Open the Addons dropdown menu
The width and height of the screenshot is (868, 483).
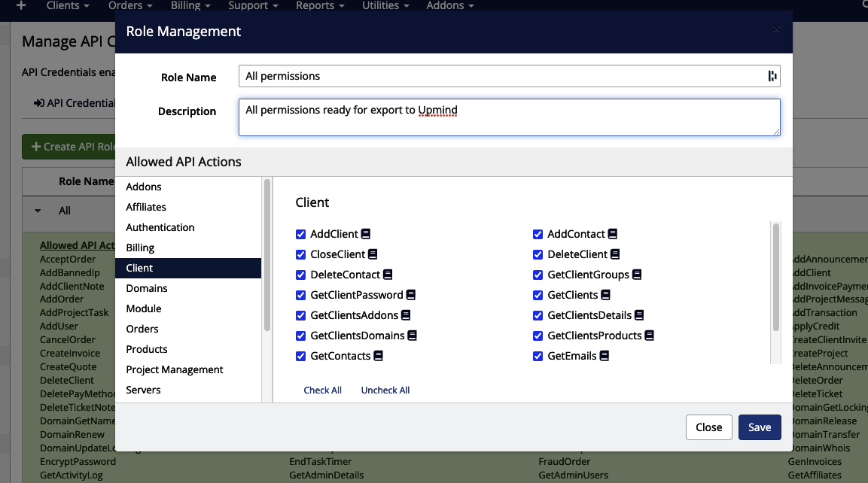[450, 5]
